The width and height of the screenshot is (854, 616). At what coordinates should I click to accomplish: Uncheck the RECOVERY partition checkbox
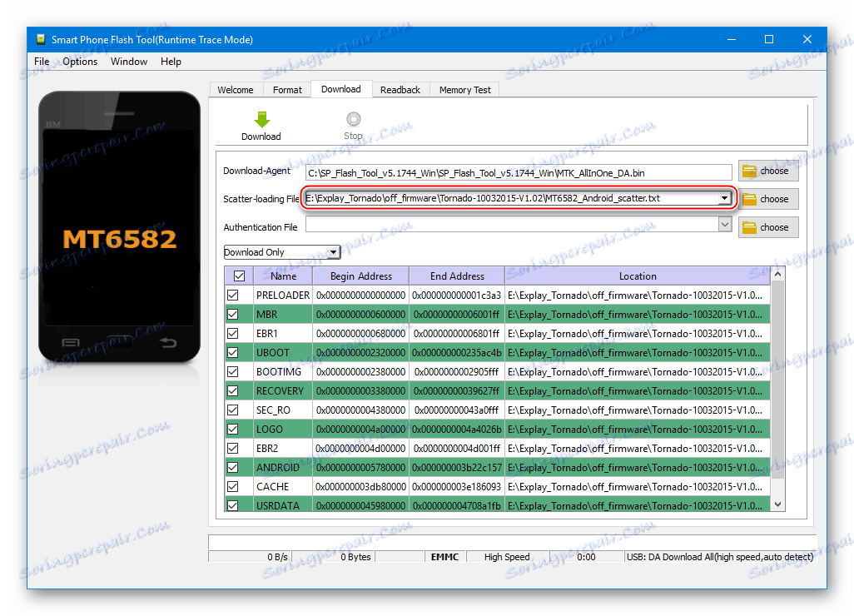click(x=233, y=390)
